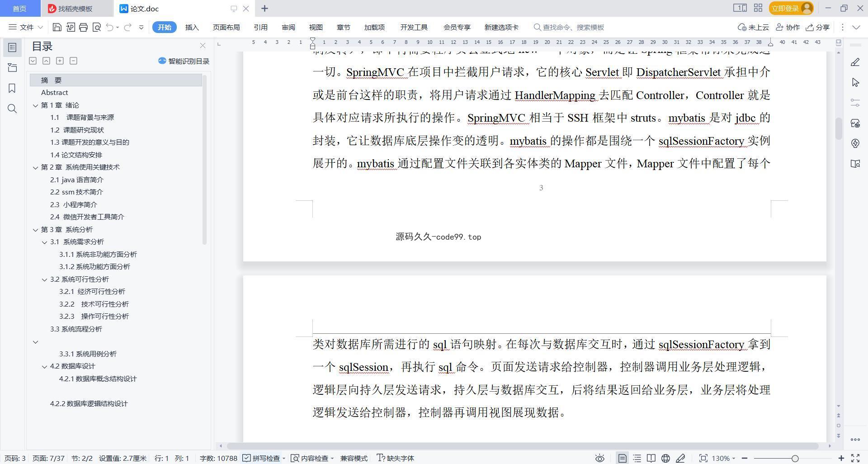Click 立即登录 login button
868x464 pixels.
[791, 8]
